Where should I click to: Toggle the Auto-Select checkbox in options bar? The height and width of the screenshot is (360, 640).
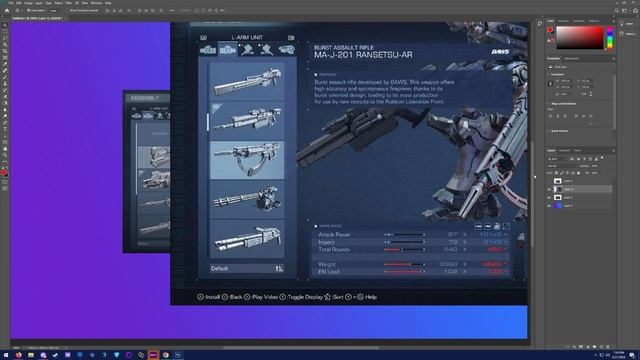tap(28, 11)
